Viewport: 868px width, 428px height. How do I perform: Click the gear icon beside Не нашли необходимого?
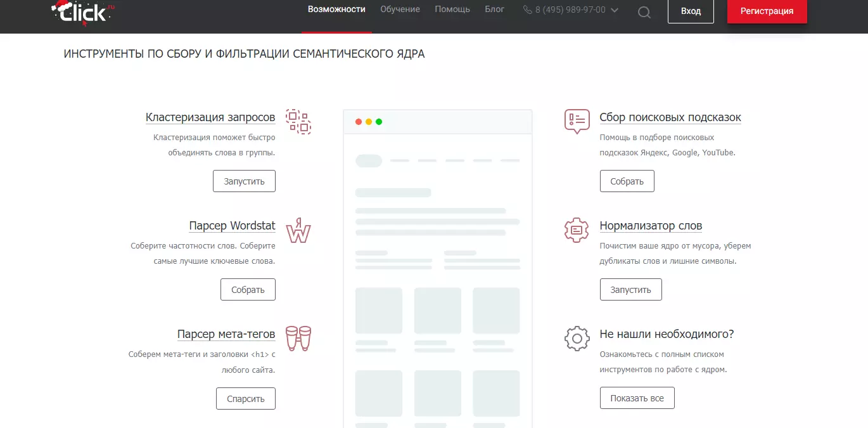pos(577,339)
